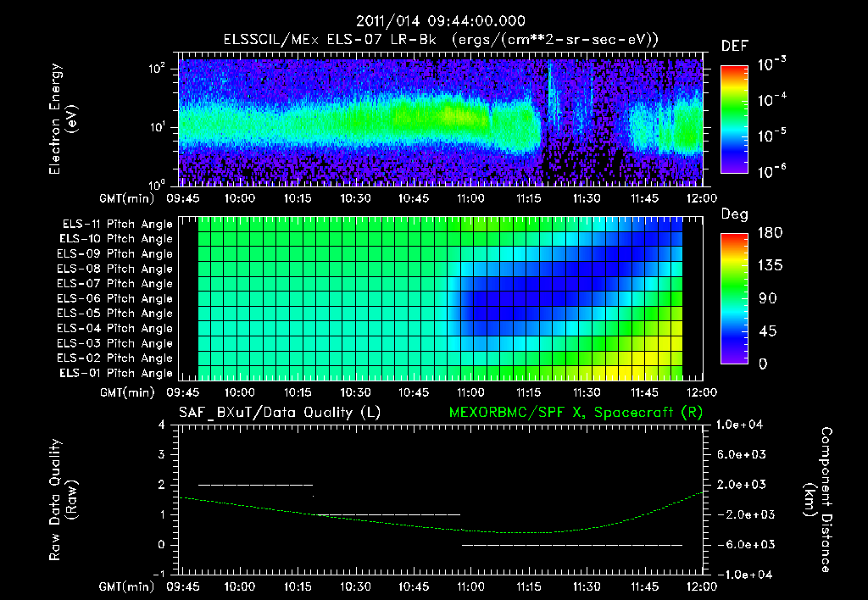
Task: Click the 6.0e+03 tick on distance axis
Action: click(x=741, y=455)
